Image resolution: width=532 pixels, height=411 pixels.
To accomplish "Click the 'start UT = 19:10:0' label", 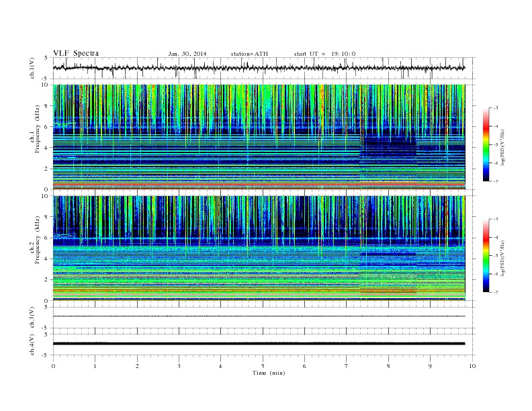I will 324,54.
